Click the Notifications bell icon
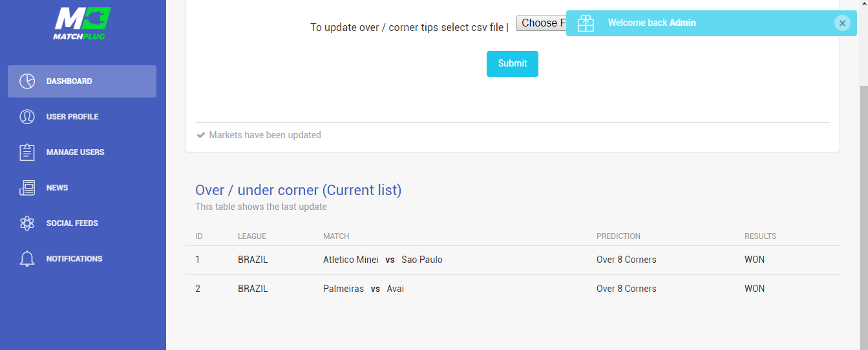This screenshot has height=350, width=868. (x=27, y=259)
